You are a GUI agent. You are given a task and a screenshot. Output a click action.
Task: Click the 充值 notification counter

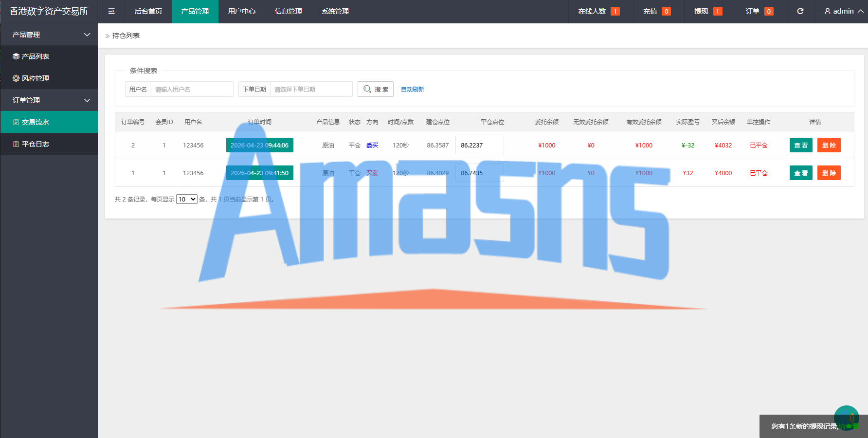pyautogui.click(x=667, y=11)
